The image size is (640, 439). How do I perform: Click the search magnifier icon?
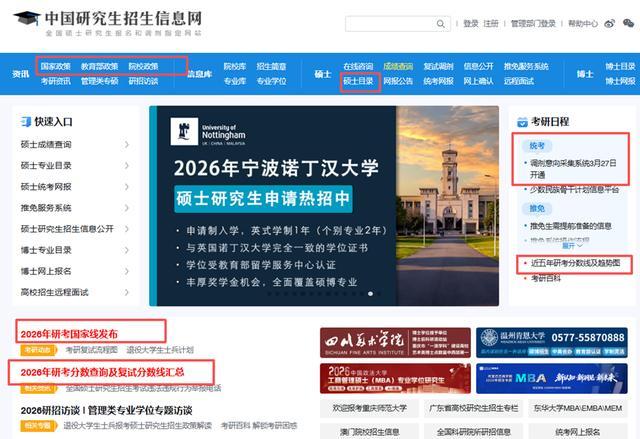441,23
